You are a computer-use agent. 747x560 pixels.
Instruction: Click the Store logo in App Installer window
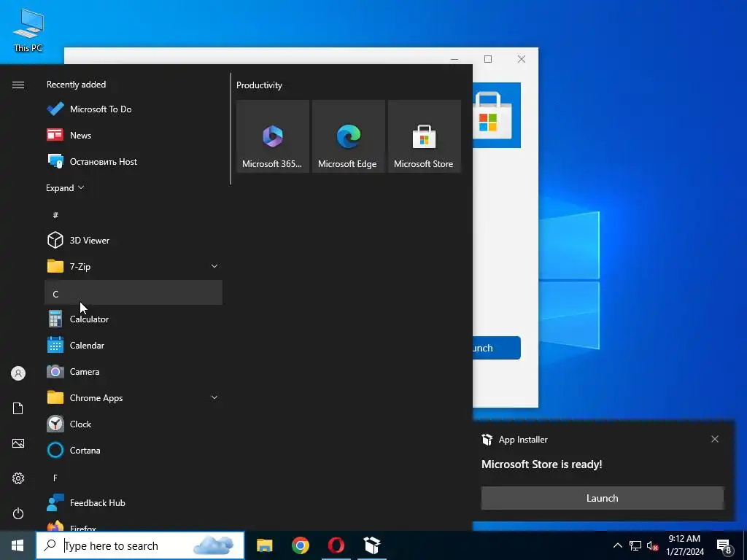point(496,114)
